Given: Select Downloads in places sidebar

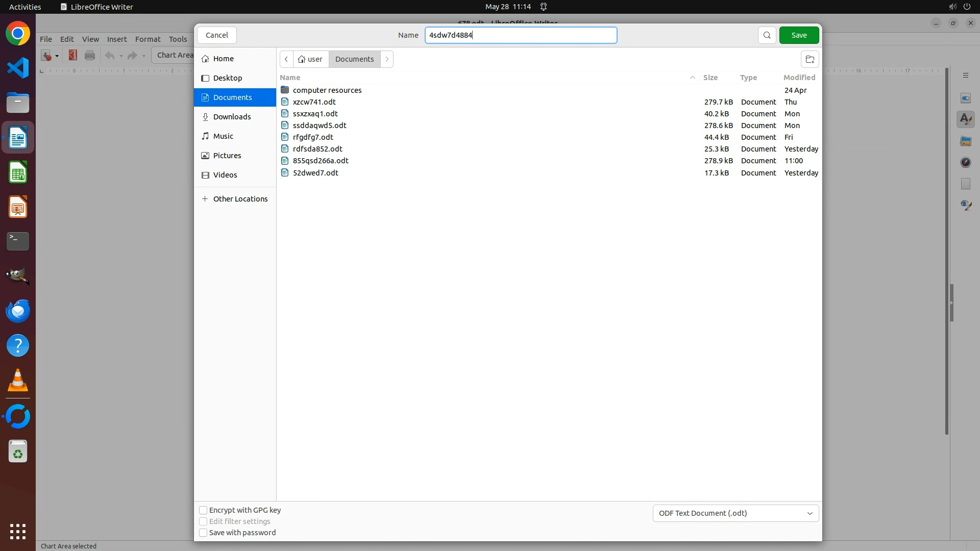Looking at the screenshot, I should click(232, 117).
